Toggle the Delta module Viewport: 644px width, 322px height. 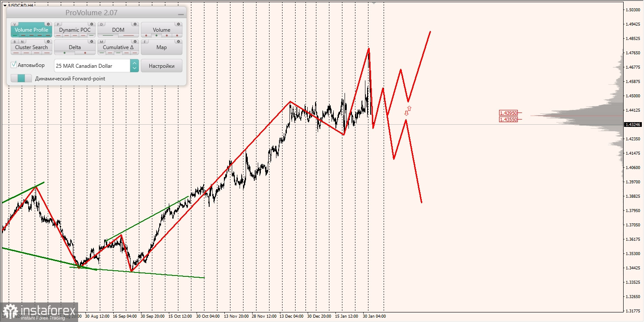coord(75,47)
